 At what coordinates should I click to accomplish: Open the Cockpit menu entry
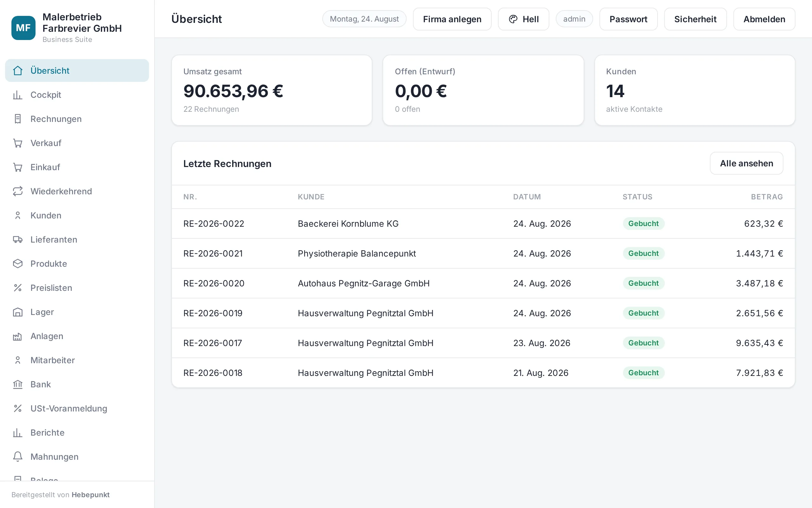(x=77, y=95)
